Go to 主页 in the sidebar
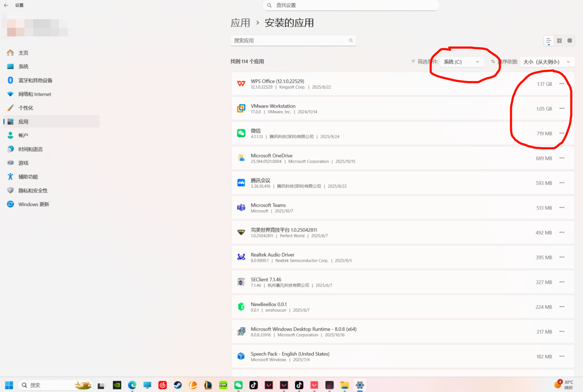Viewport: 583px width, 392px height. tap(51, 53)
